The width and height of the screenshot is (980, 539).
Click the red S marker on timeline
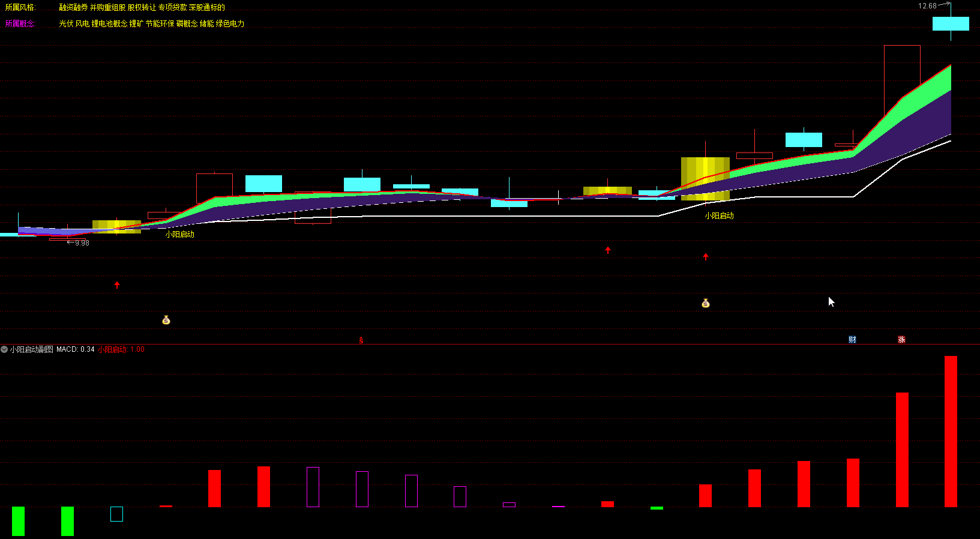(x=361, y=340)
